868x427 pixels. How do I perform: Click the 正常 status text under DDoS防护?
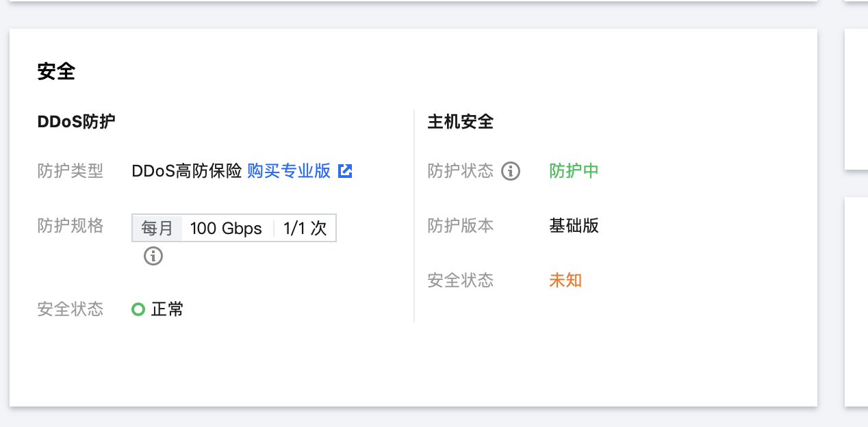tap(167, 309)
